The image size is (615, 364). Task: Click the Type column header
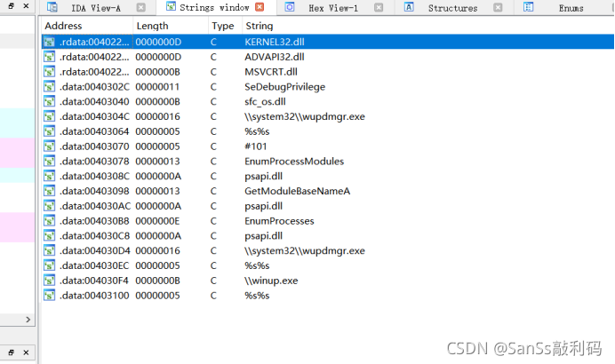[x=222, y=26]
